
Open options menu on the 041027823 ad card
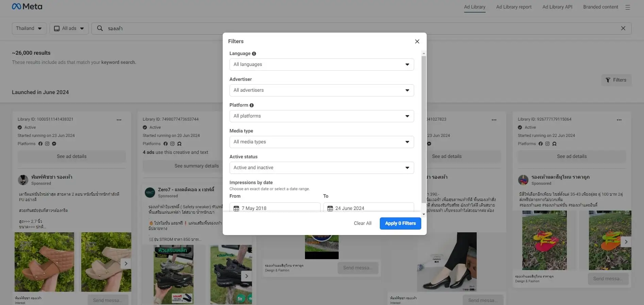pos(494,120)
